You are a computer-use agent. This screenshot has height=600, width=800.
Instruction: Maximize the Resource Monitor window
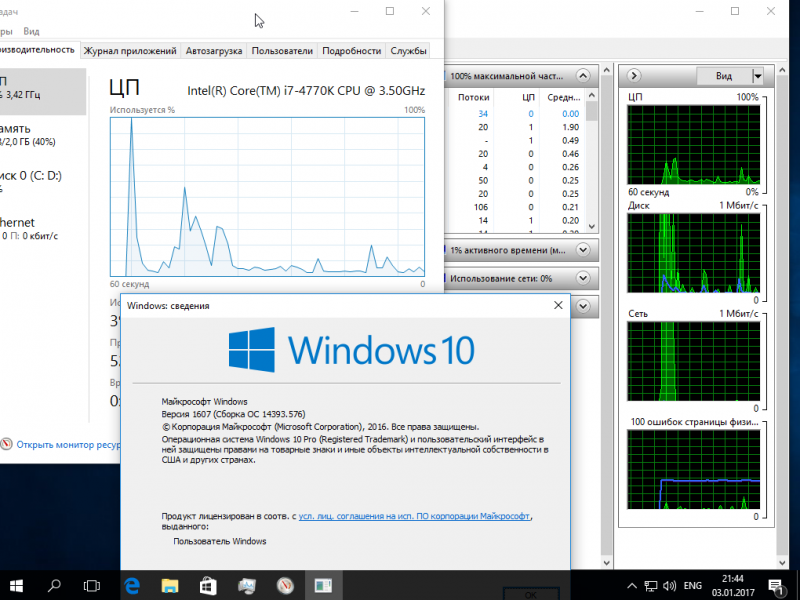pyautogui.click(x=735, y=11)
